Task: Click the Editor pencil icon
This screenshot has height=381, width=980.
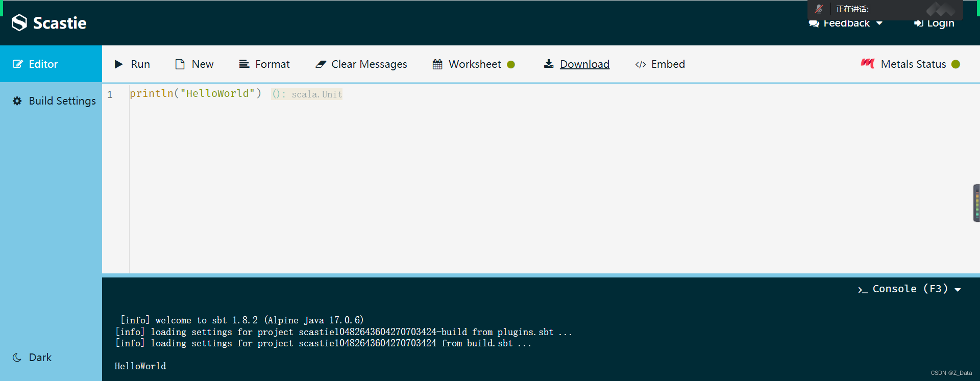Action: coord(18,64)
